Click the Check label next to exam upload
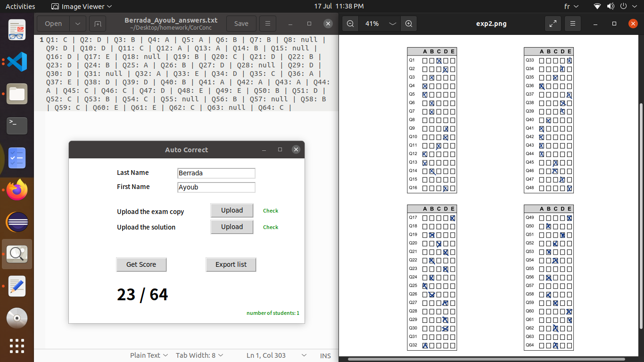The height and width of the screenshot is (362, 644). tap(271, 211)
